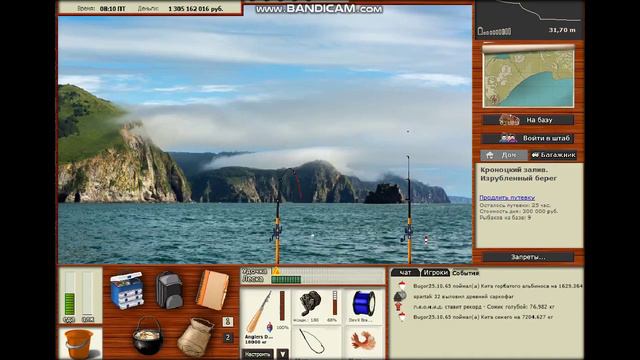Switch to the Чат tab
This screenshot has width=640, height=360.
coord(405,273)
